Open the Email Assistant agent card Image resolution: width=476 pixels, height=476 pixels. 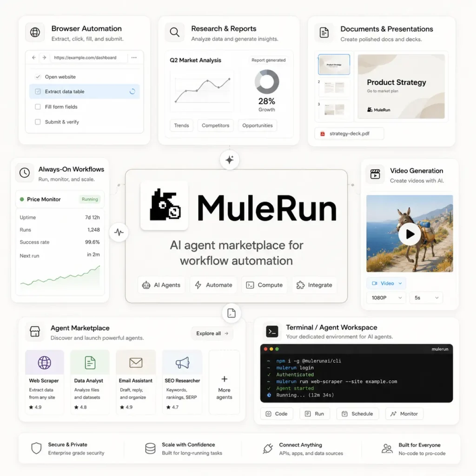(x=136, y=382)
